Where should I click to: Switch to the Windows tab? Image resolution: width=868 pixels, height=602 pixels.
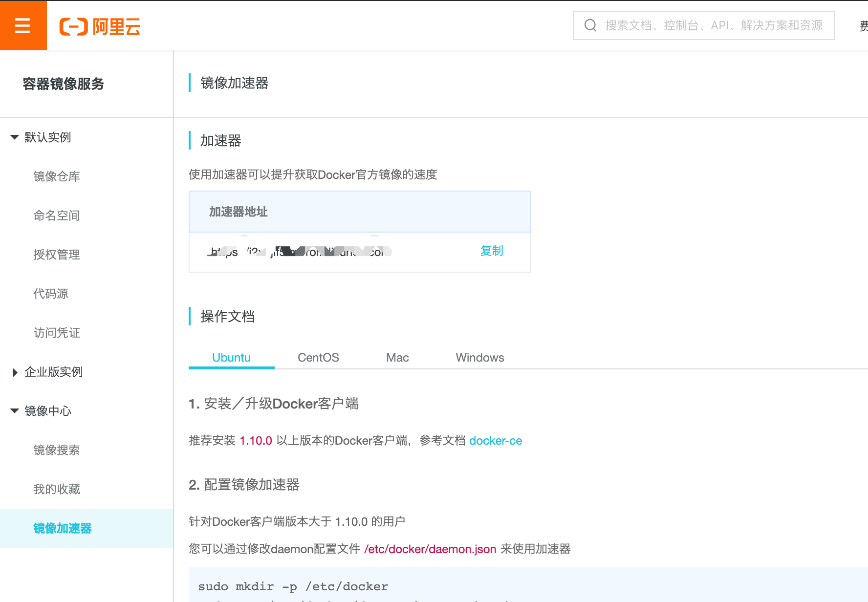point(480,358)
